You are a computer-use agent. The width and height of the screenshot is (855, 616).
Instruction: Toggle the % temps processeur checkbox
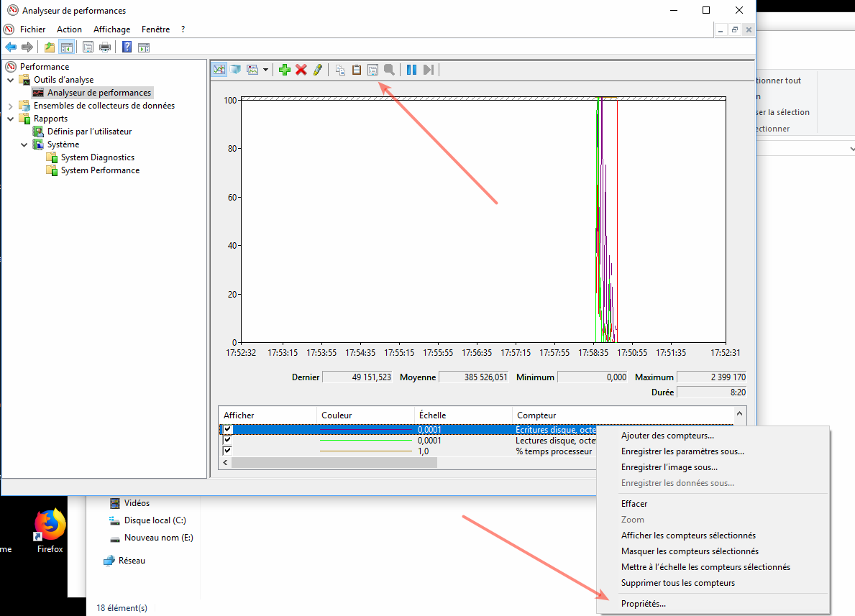(x=228, y=451)
